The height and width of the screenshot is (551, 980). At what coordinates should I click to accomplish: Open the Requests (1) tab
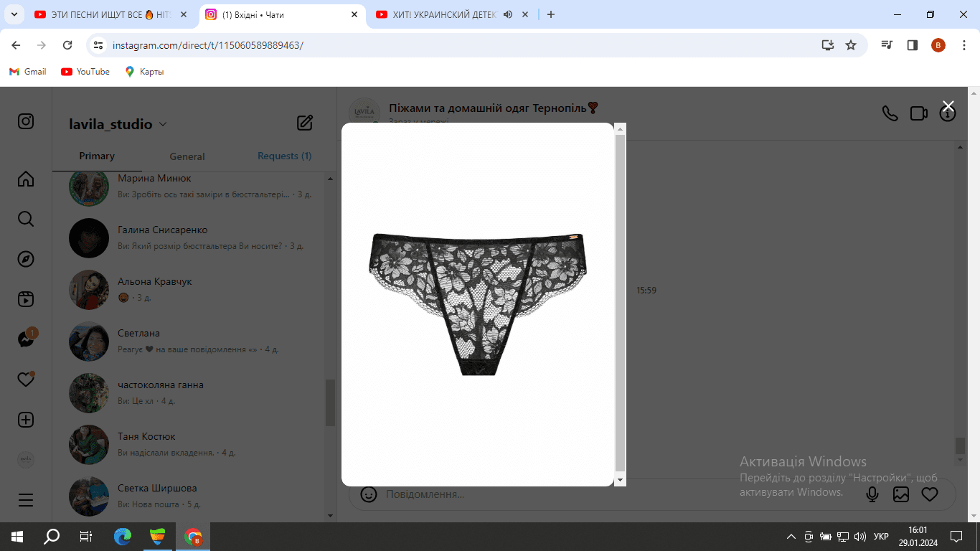point(285,156)
